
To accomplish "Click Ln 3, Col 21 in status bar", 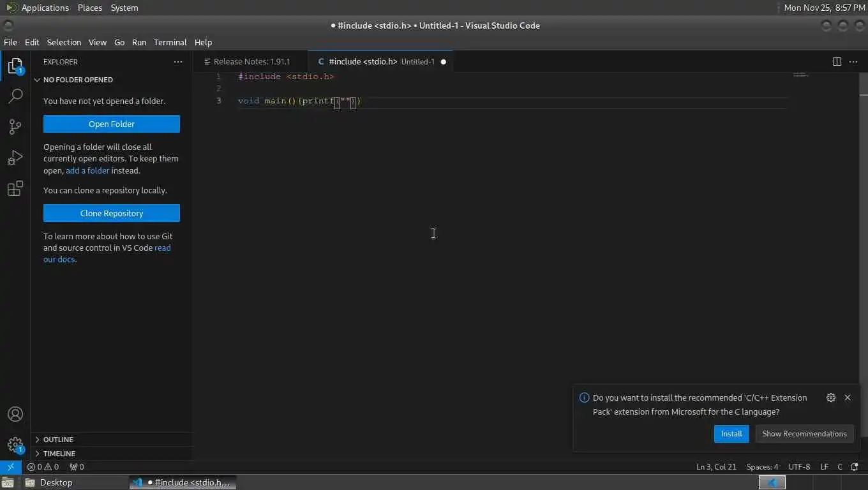I will [x=716, y=467].
